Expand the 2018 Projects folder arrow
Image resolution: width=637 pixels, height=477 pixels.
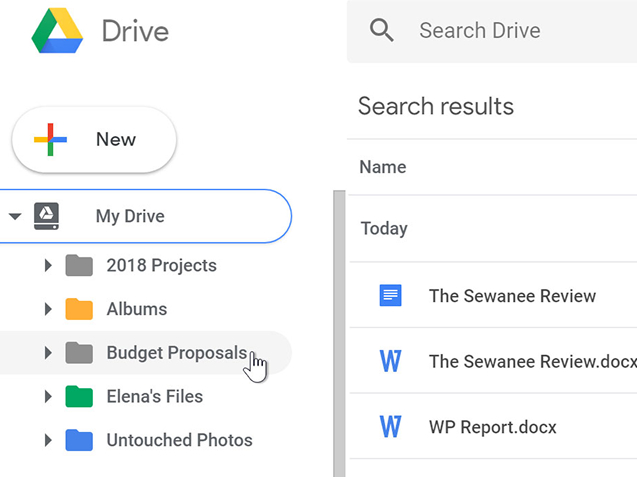[48, 266]
